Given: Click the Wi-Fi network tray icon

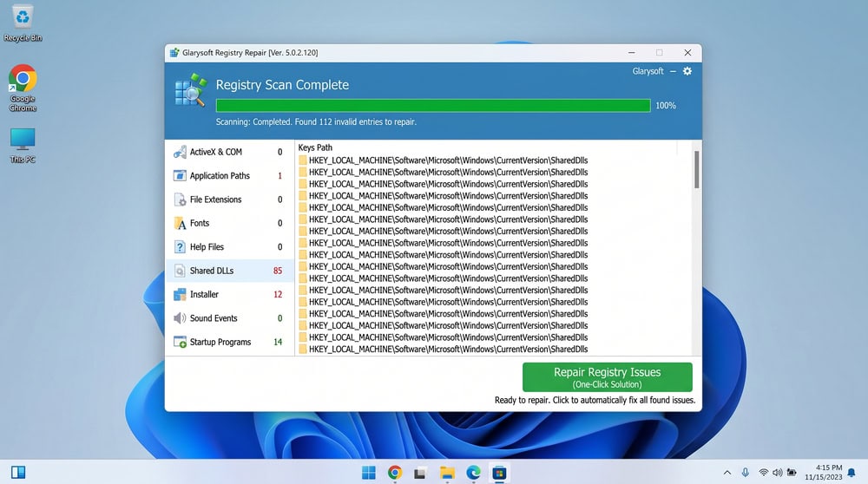Looking at the screenshot, I should pyautogui.click(x=763, y=473).
